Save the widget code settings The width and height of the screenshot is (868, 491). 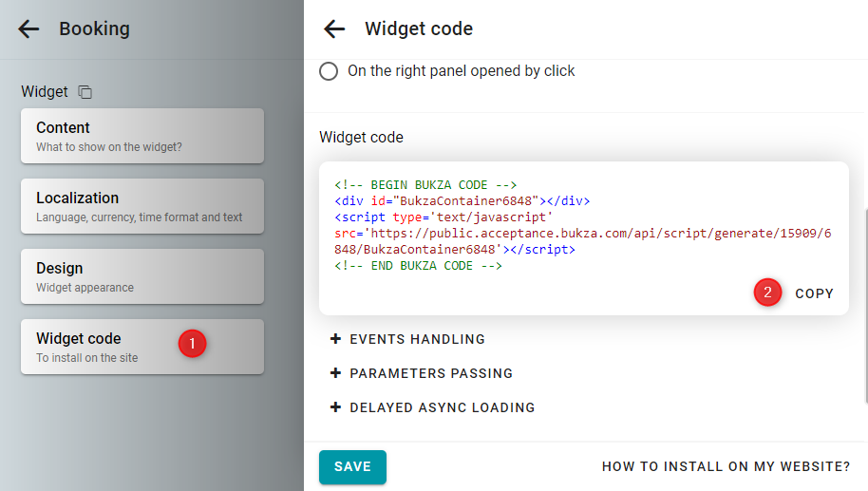pos(352,466)
